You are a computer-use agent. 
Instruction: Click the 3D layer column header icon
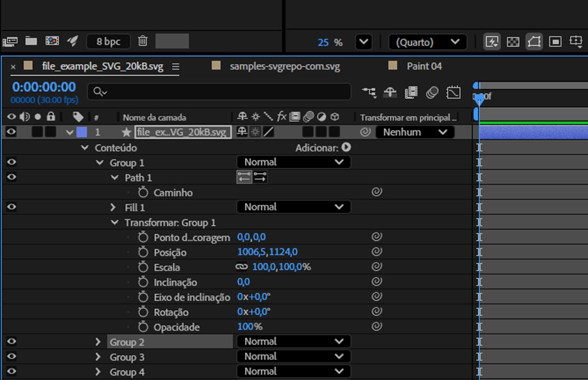[x=335, y=117]
